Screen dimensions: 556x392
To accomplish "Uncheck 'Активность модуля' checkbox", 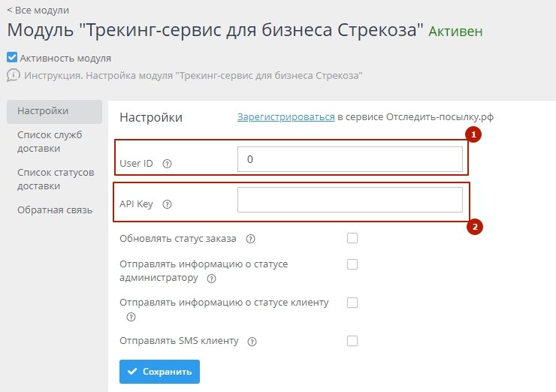I will [12, 57].
